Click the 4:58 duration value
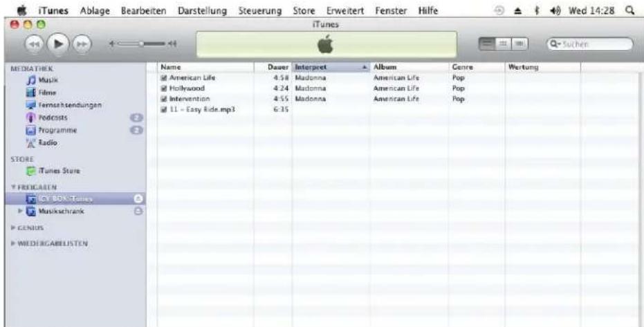 pos(281,78)
